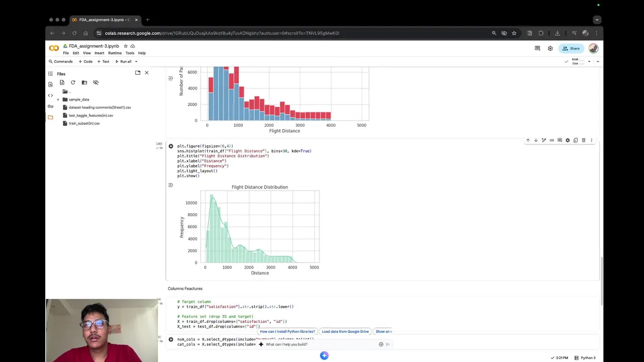The image size is (644, 362).
Task: Click the Python 3 runtime status indicator
Action: click(585, 358)
